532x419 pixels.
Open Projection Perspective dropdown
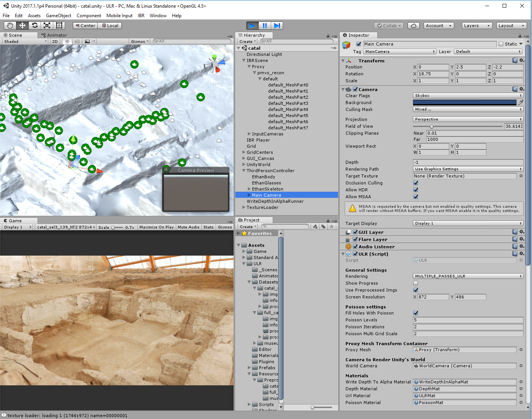[x=468, y=119]
